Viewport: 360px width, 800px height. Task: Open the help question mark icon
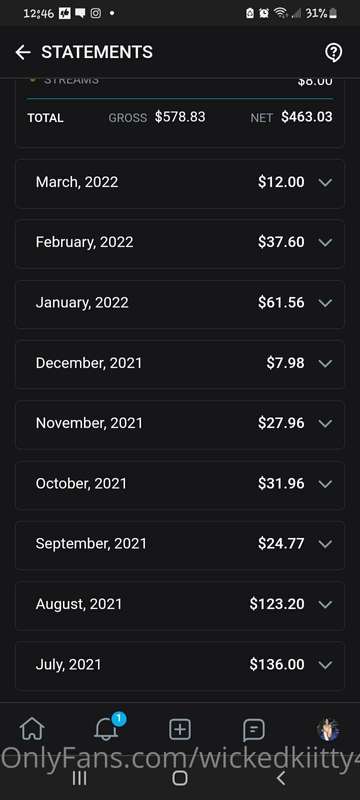(x=333, y=52)
